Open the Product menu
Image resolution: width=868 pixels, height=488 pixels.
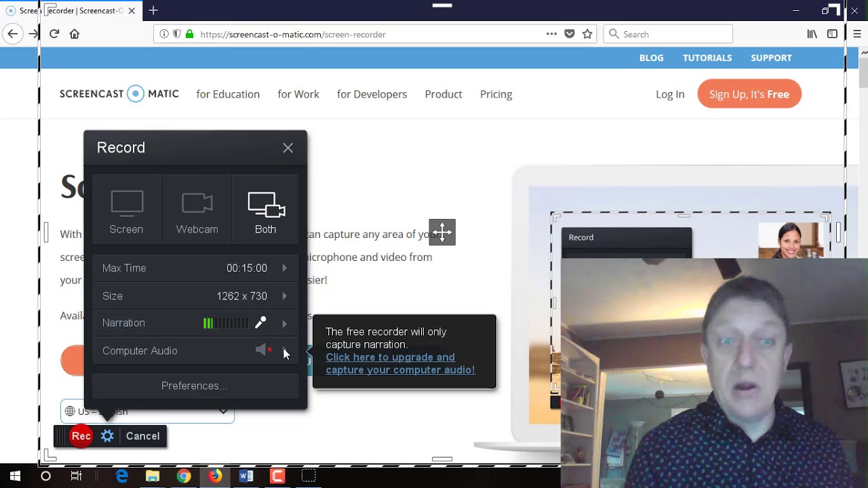[x=443, y=94]
